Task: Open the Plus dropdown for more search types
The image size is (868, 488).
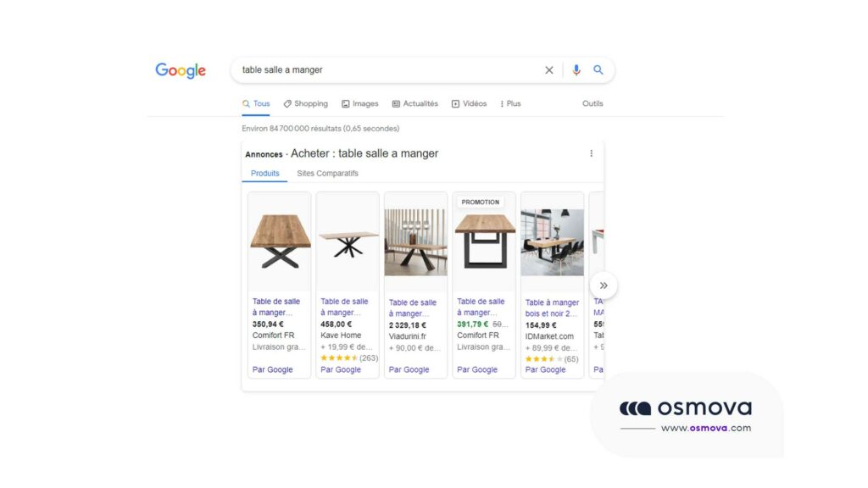Action: (x=509, y=103)
